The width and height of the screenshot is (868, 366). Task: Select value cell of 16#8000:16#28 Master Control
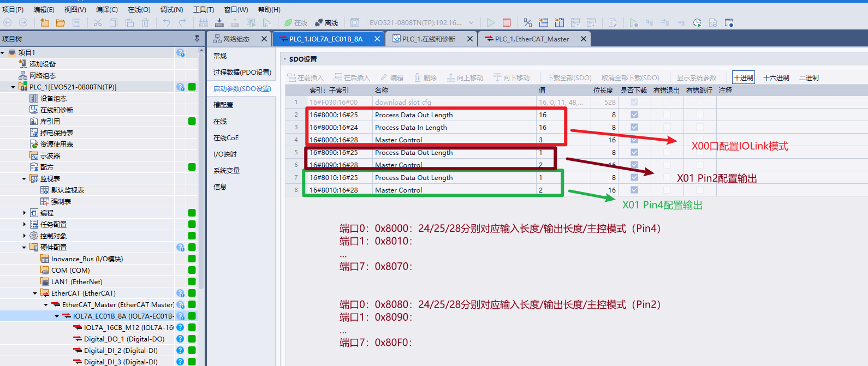[x=564, y=140]
